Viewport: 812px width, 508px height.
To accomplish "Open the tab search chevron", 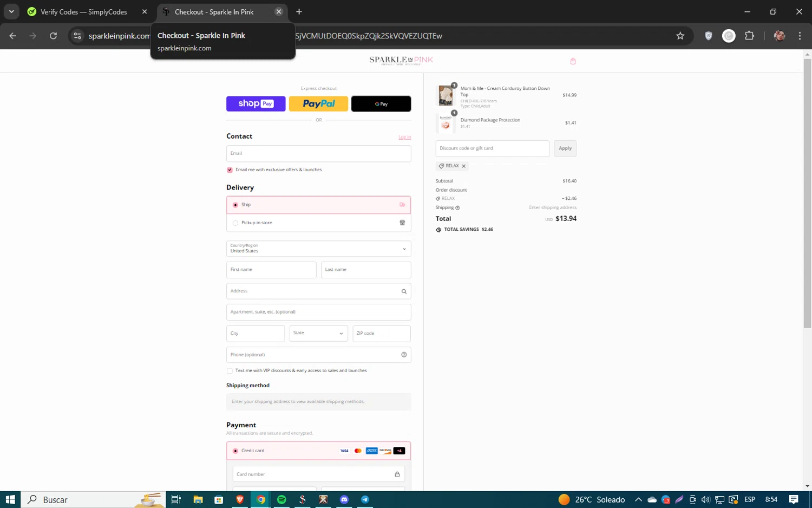I will (x=11, y=11).
